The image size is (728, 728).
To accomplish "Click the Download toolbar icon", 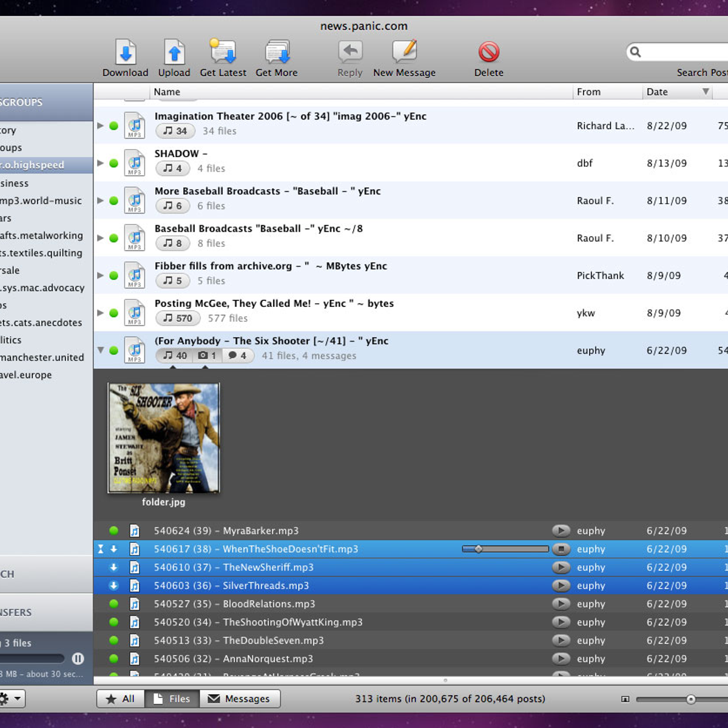I will pyautogui.click(x=126, y=53).
